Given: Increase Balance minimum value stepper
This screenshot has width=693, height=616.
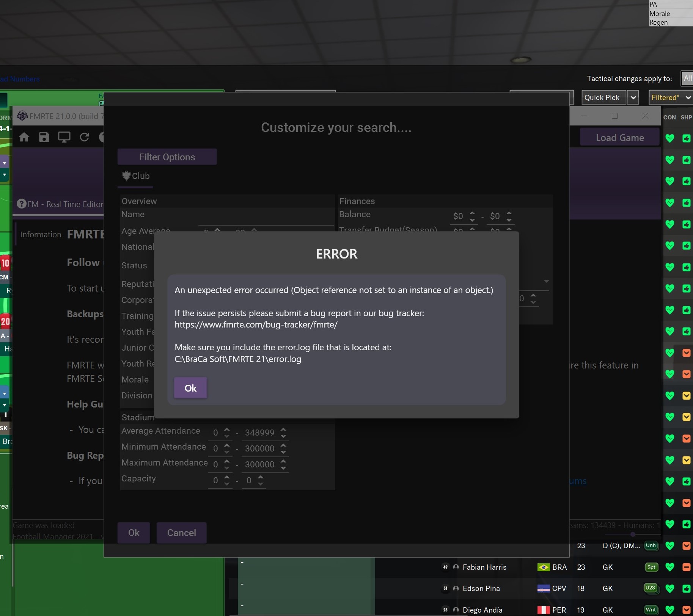Looking at the screenshot, I should click(472, 213).
